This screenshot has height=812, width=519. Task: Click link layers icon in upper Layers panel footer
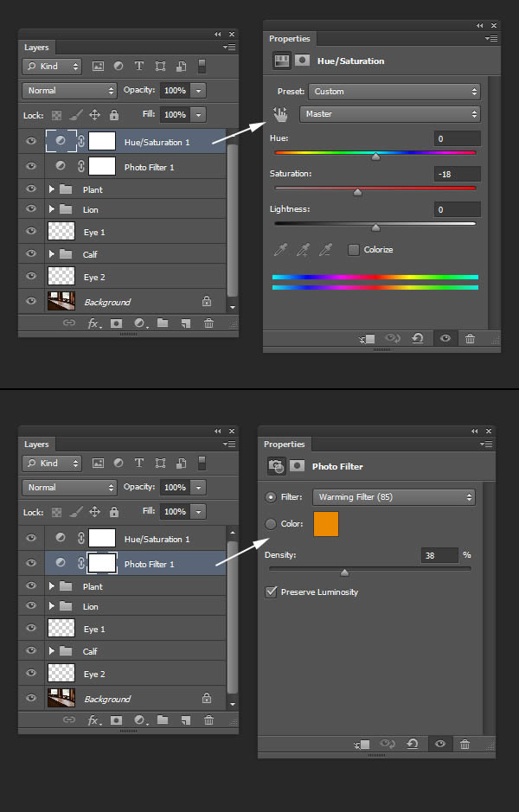coord(69,323)
